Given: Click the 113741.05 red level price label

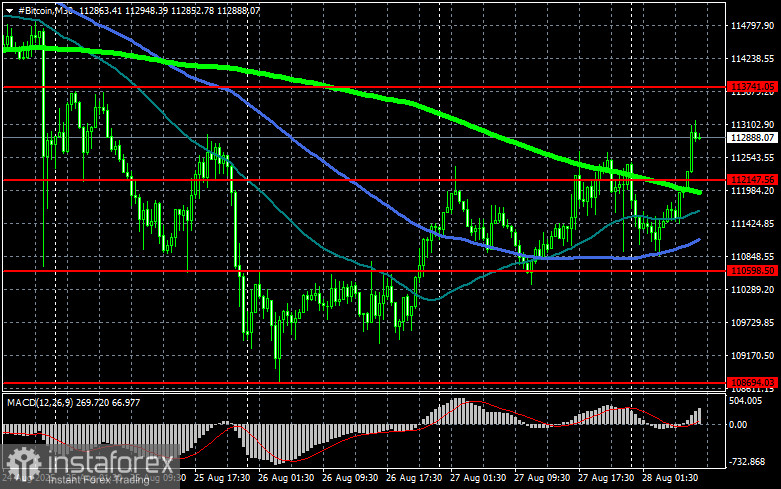Looking at the screenshot, I should (x=752, y=87).
